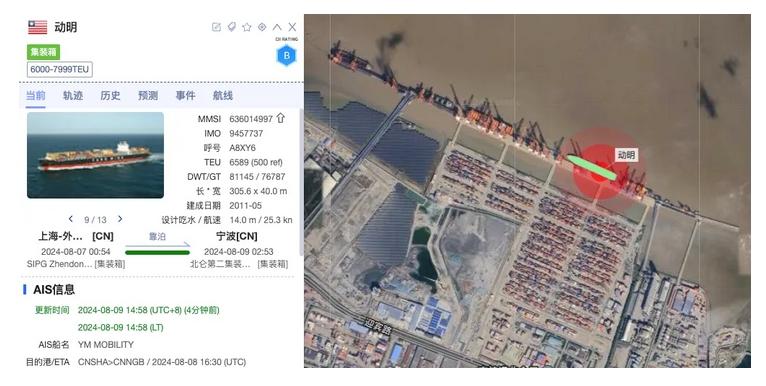Click the upload arrow icon next to MMSI
The height and width of the screenshot is (386, 766).
pyautogui.click(x=280, y=118)
